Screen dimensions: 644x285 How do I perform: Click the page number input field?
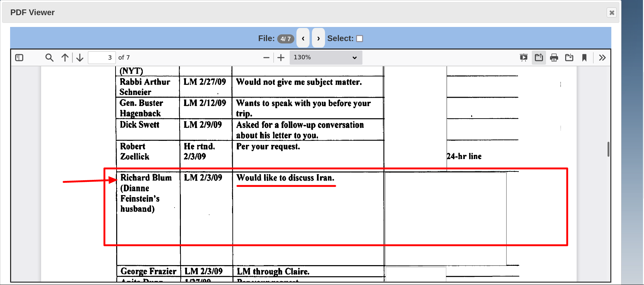coord(102,58)
